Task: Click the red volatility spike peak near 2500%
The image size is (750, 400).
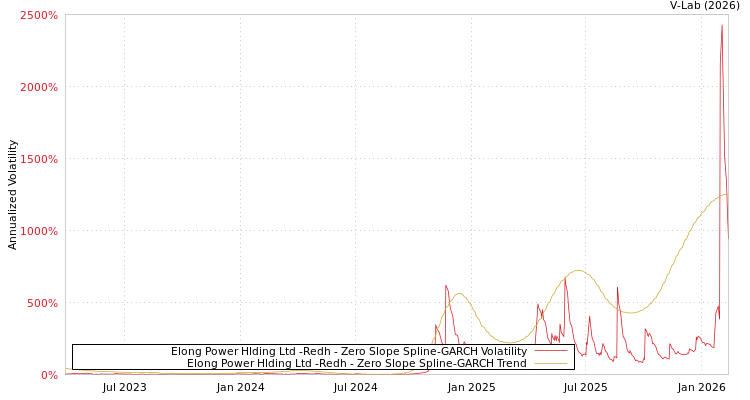Action: tap(722, 26)
